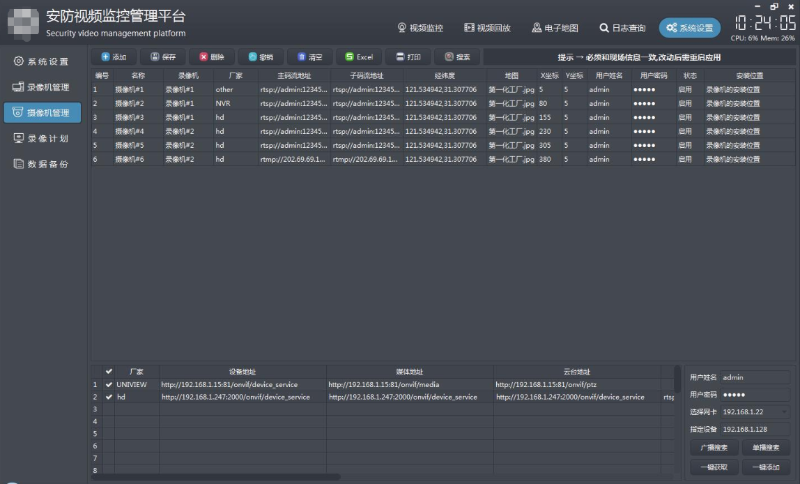Click the 广播搜索 button
Screen dimensions: 800x484
[x=714, y=447]
